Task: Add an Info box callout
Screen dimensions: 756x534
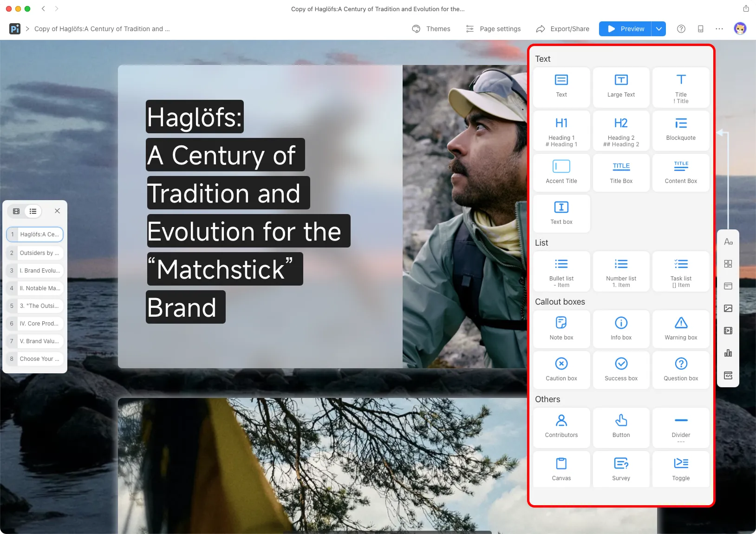Action: click(x=621, y=329)
